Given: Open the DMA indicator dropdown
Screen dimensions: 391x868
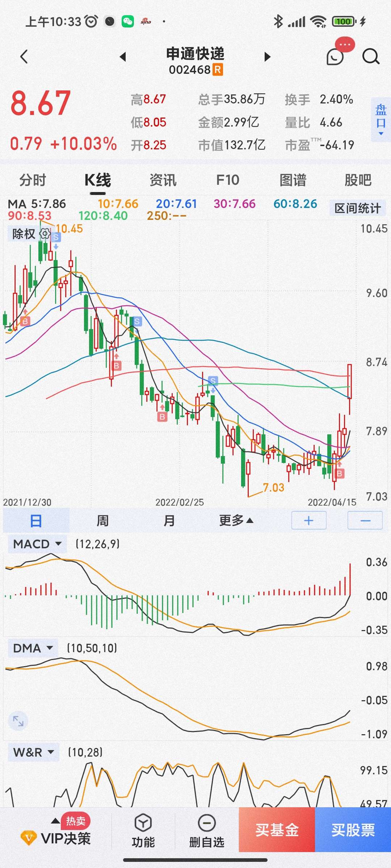Looking at the screenshot, I should click(33, 648).
